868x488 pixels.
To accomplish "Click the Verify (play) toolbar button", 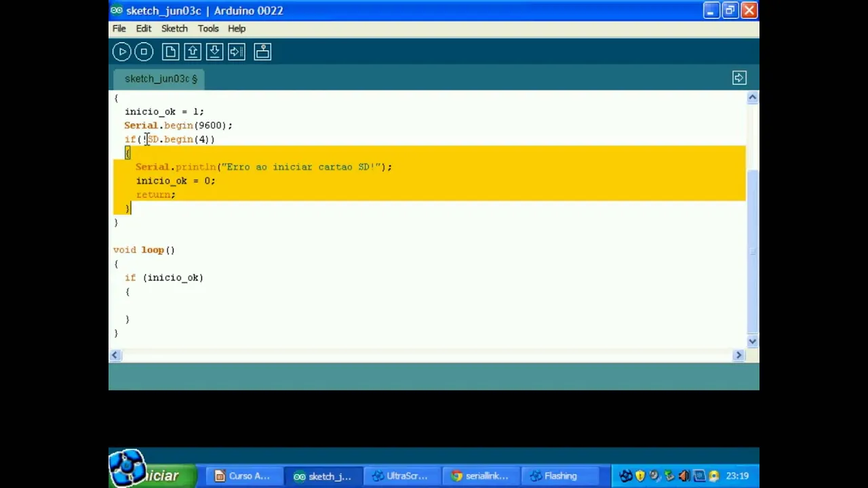I will (122, 52).
